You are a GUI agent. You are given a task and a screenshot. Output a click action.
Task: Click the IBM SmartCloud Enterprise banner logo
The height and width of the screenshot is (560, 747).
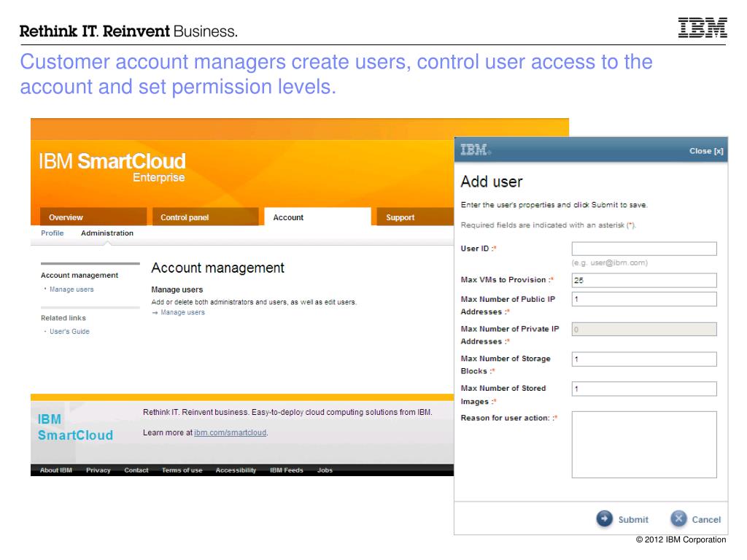112,167
